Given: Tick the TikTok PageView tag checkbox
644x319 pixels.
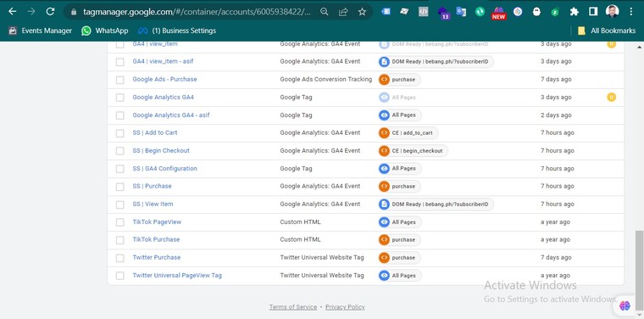Looking at the screenshot, I should click(120, 222).
